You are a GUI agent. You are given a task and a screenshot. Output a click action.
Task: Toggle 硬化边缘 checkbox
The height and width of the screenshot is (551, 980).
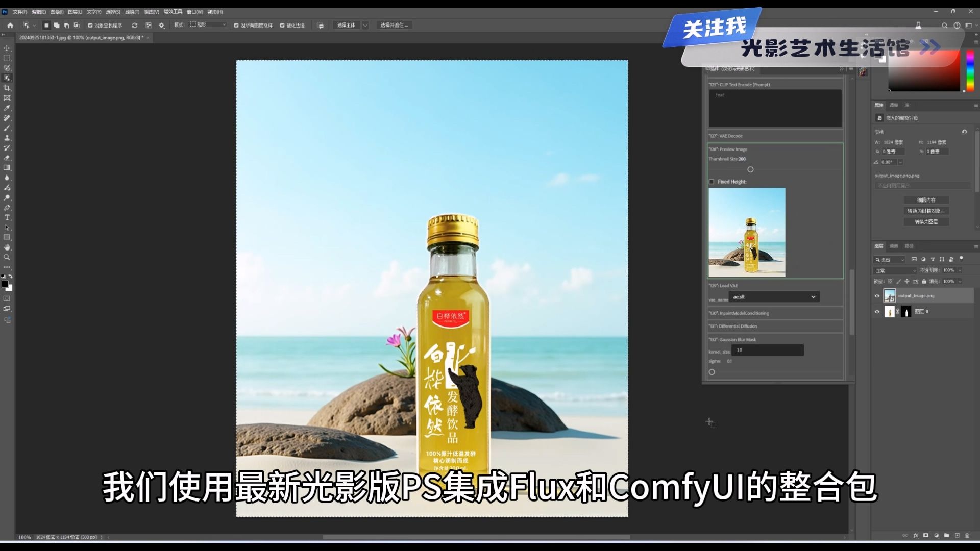[282, 25]
